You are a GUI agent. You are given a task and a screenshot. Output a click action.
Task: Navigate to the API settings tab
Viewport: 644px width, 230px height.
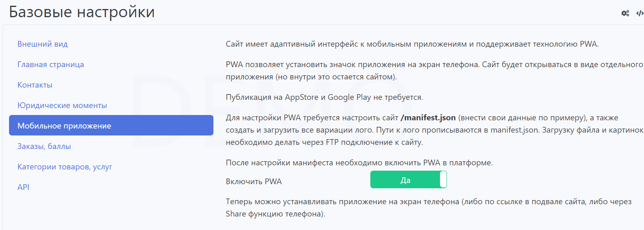(23, 187)
